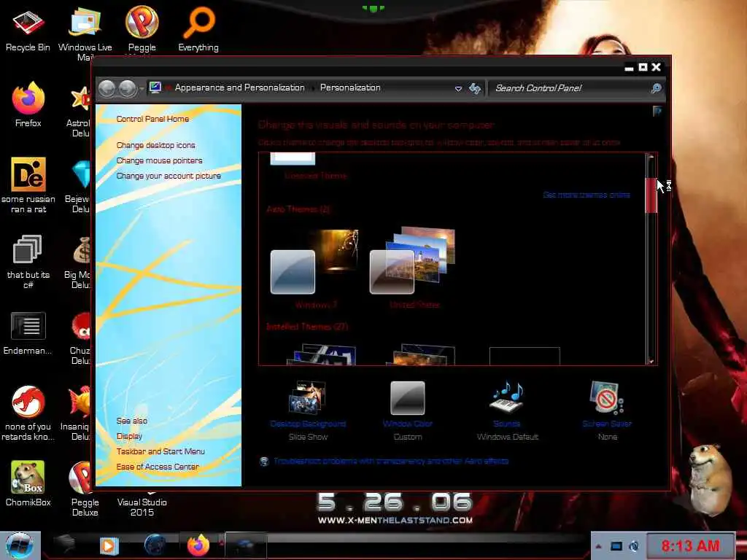Click the Search Control Panel field
The height and width of the screenshot is (560, 747).
click(570, 88)
